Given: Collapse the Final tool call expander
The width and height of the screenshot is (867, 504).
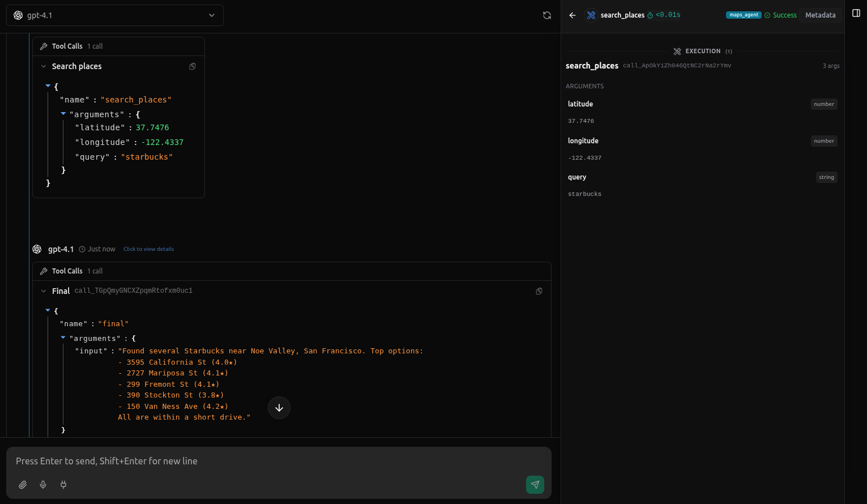Looking at the screenshot, I should point(44,291).
